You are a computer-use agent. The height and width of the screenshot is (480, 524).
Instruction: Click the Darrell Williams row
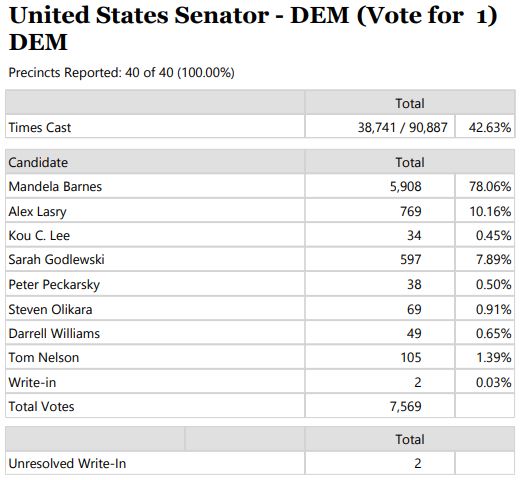click(x=260, y=333)
